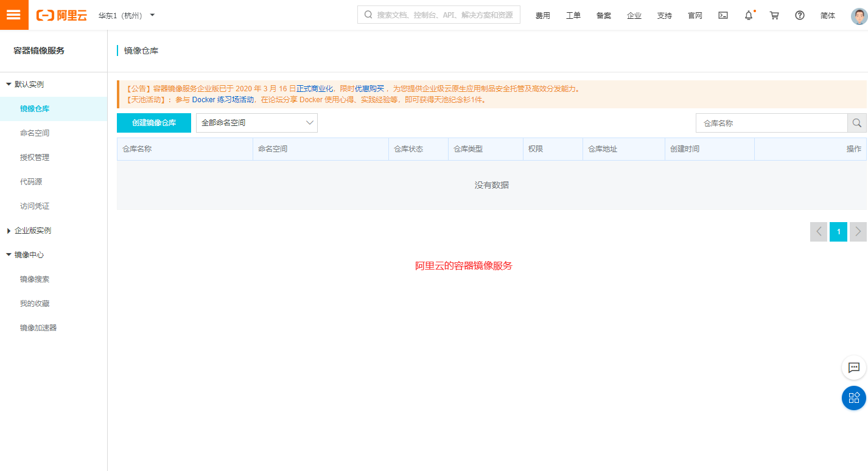
Task: Click the 优惠购买 link
Action: [x=369, y=89]
